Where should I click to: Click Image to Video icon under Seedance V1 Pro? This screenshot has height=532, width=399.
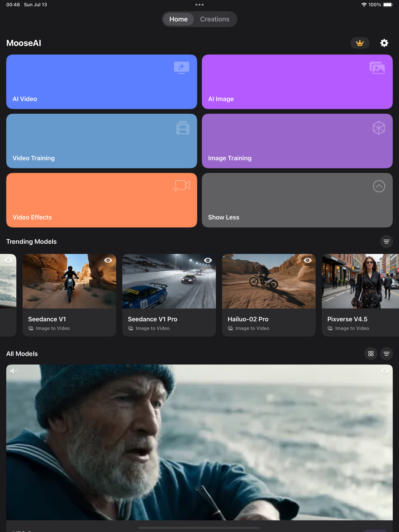tap(131, 328)
